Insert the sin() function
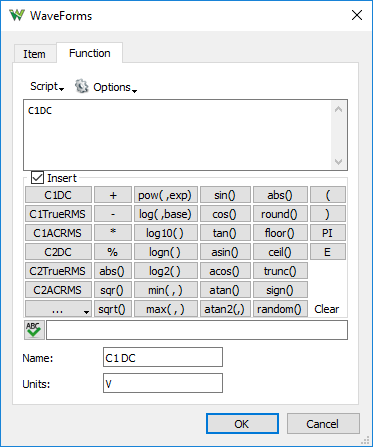This screenshot has width=373, height=447. click(x=225, y=195)
